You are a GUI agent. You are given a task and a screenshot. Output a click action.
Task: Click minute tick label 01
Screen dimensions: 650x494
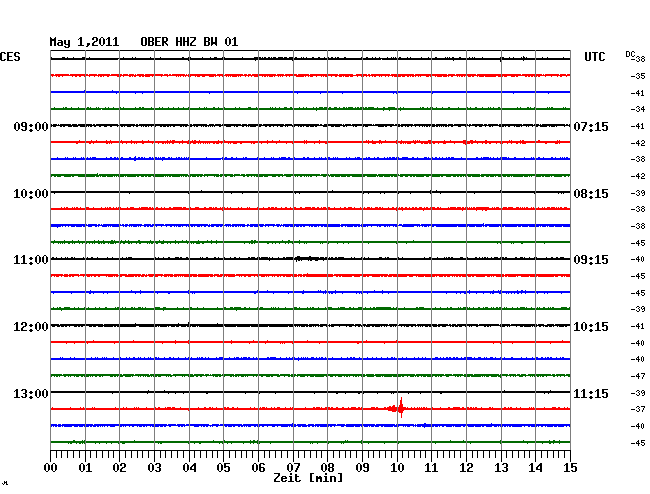[x=85, y=468]
